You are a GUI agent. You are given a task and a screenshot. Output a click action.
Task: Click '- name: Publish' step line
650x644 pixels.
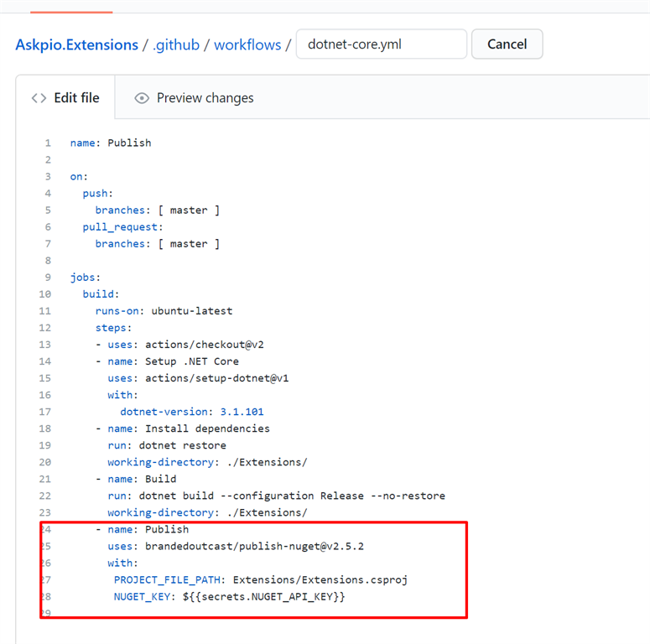(143, 529)
